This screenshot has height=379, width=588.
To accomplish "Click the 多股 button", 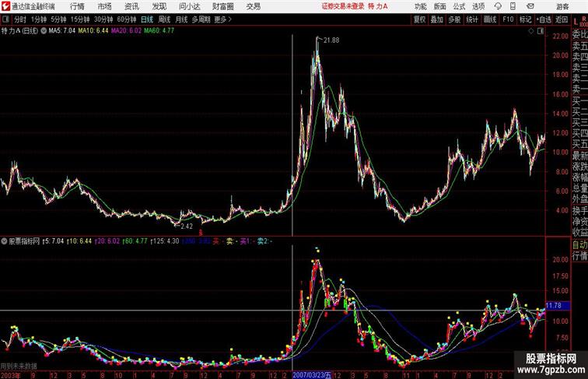I will tap(454, 19).
